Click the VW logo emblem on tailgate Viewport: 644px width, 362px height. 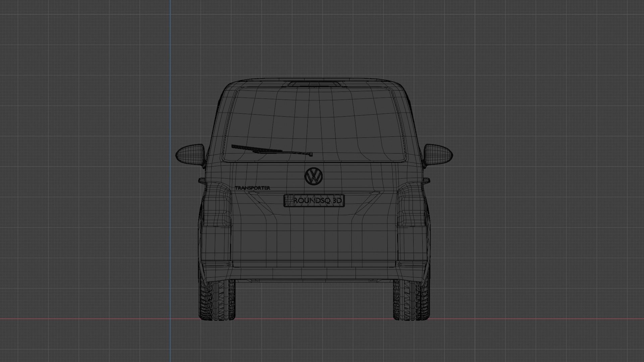[314, 176]
